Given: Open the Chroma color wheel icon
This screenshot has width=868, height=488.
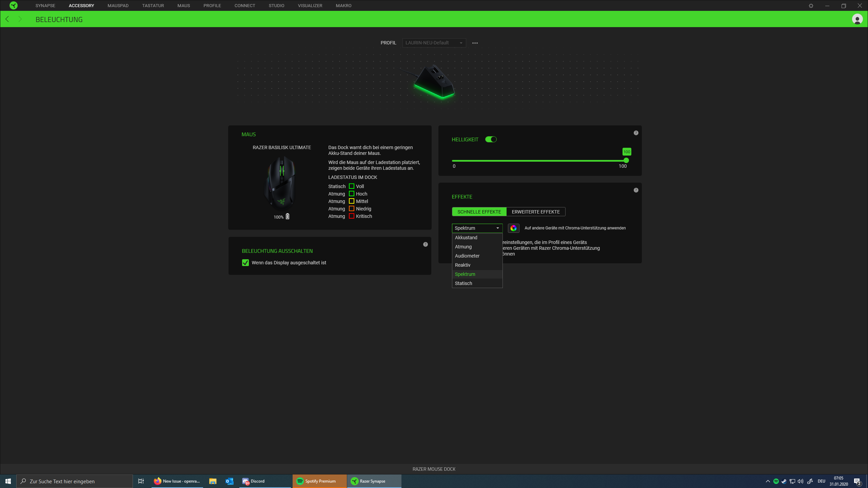Looking at the screenshot, I should [x=513, y=228].
